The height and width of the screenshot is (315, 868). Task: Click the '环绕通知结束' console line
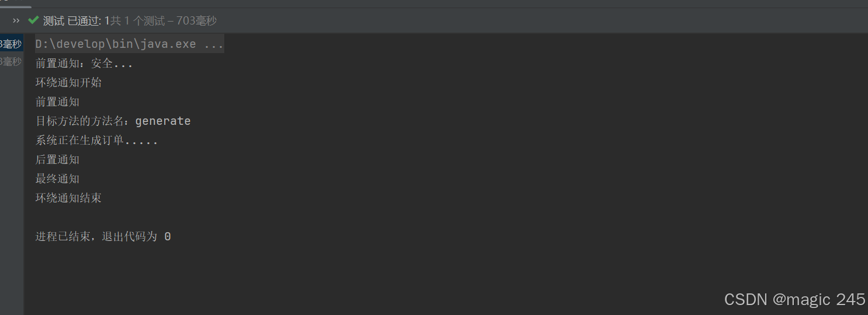68,198
